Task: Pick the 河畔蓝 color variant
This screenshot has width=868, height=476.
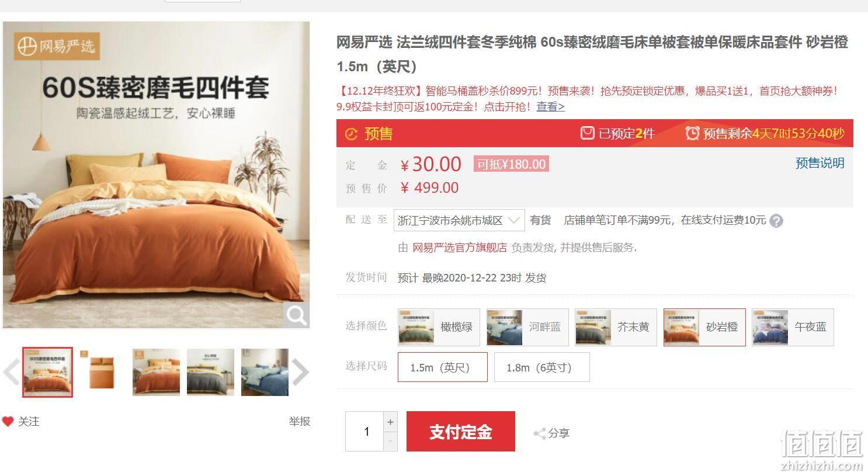Action: click(x=527, y=327)
